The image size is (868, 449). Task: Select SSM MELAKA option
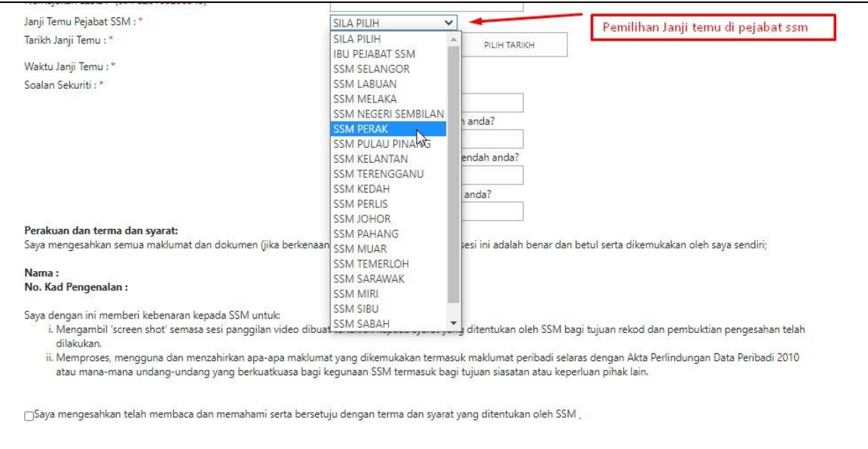click(x=389, y=99)
